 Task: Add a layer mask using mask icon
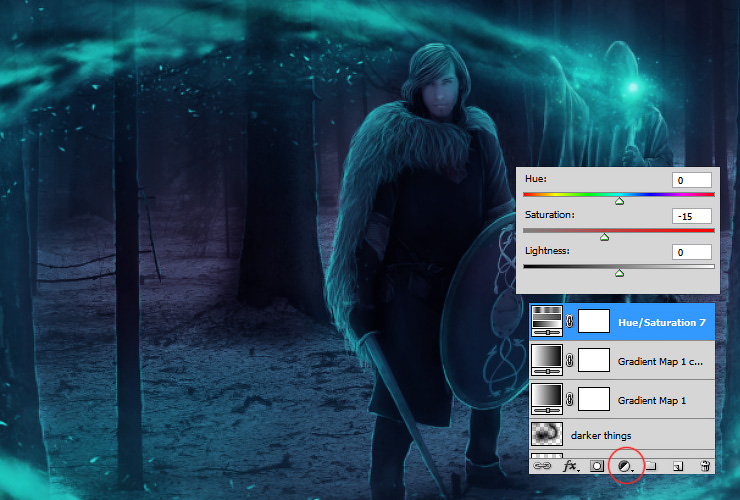(597, 466)
